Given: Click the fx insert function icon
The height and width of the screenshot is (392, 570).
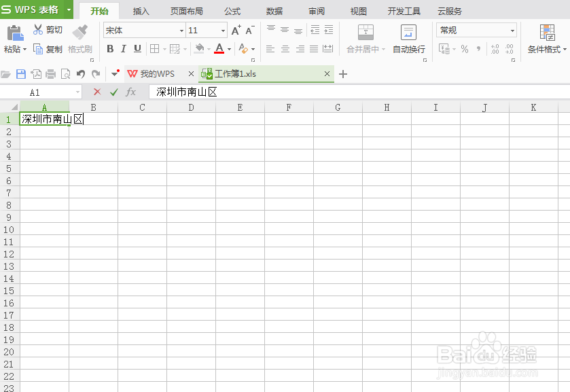Looking at the screenshot, I should (131, 92).
